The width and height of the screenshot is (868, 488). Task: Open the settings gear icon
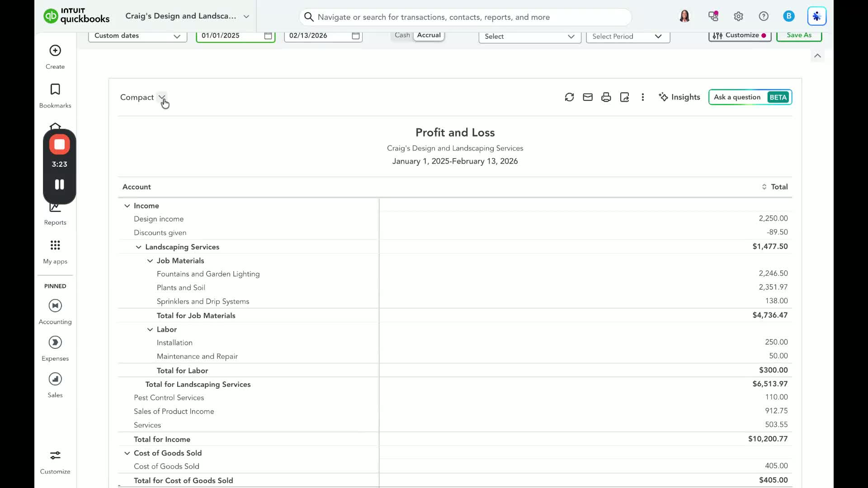tap(738, 17)
